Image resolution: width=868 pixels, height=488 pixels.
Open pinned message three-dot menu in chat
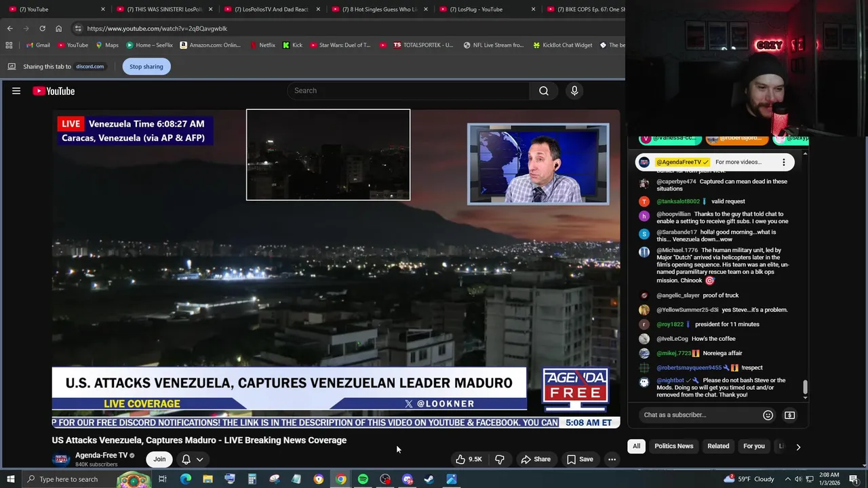point(784,162)
